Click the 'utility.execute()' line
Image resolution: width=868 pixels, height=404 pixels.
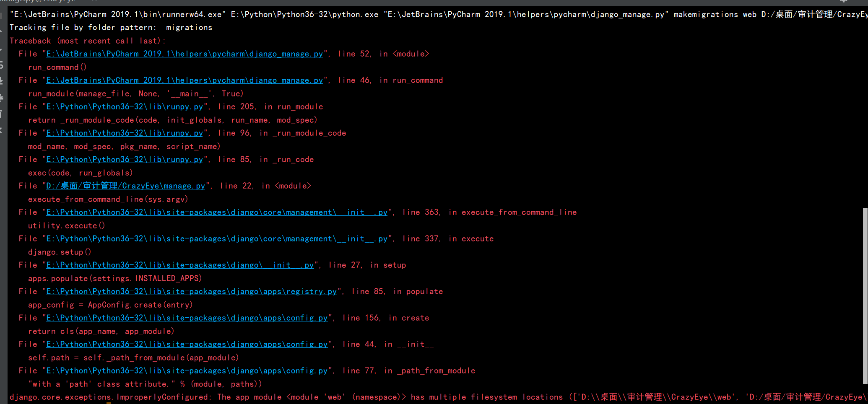point(67,226)
